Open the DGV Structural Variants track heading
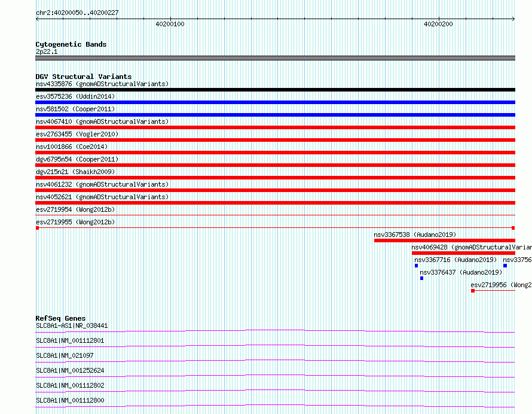The image size is (532, 414). tap(84, 77)
